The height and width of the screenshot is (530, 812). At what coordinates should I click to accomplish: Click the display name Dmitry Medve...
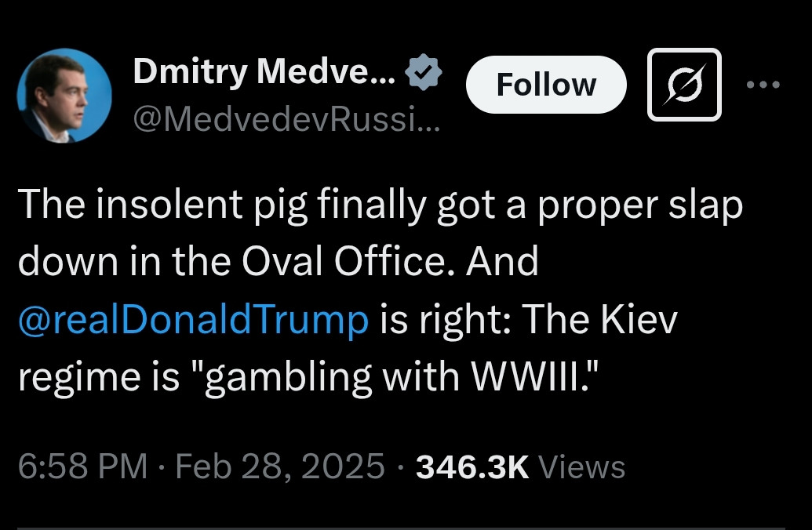coord(264,72)
